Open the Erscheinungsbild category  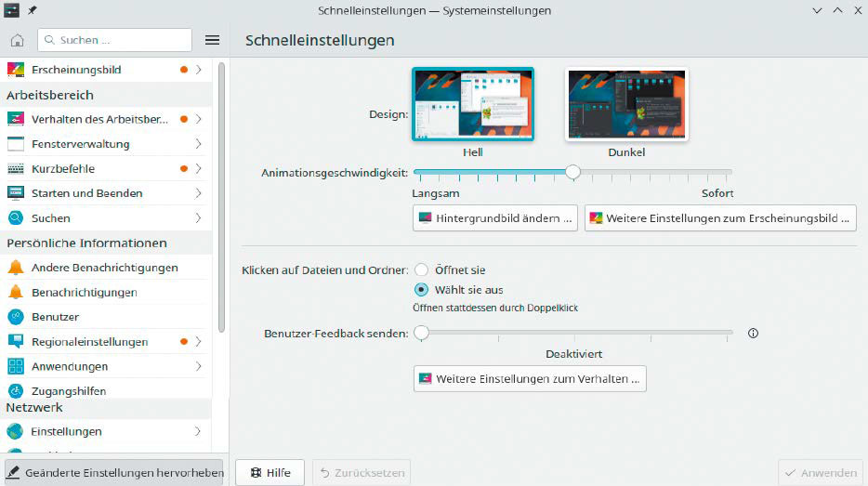point(106,70)
